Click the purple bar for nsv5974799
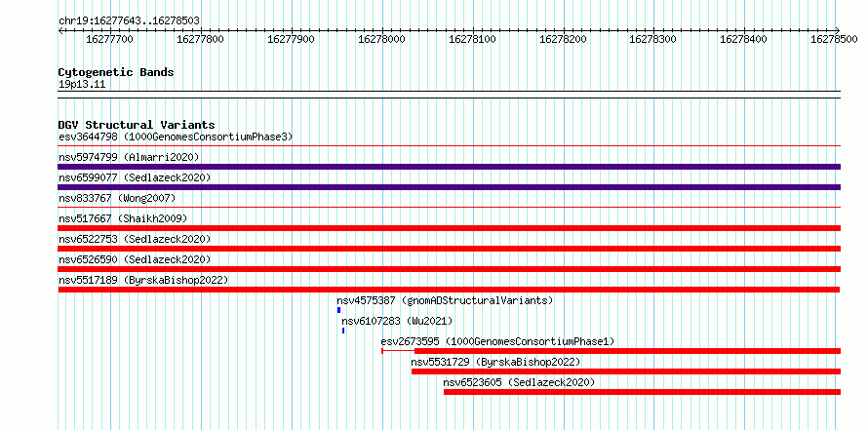868x430 pixels. [x=450, y=167]
